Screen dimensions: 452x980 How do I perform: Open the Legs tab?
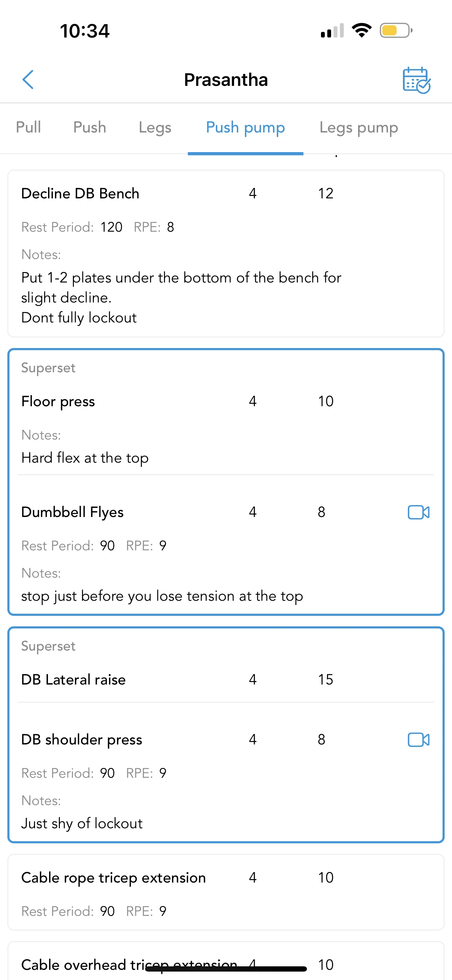(155, 128)
